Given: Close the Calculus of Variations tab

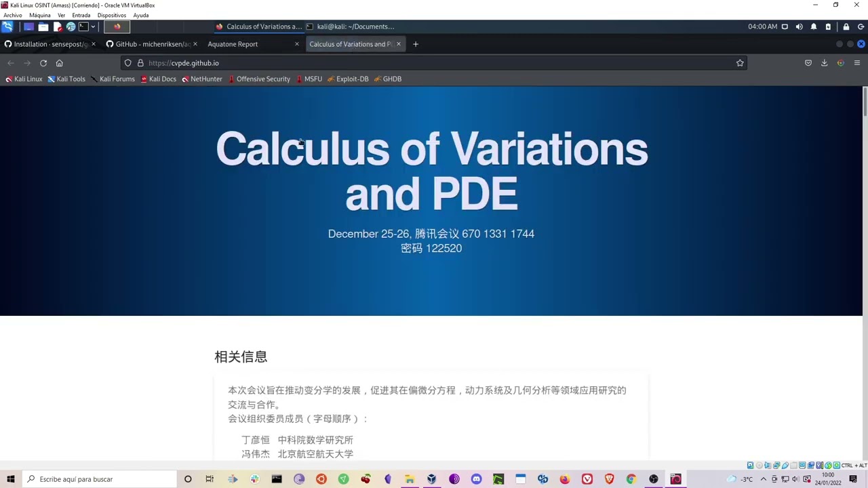Looking at the screenshot, I should click(399, 44).
